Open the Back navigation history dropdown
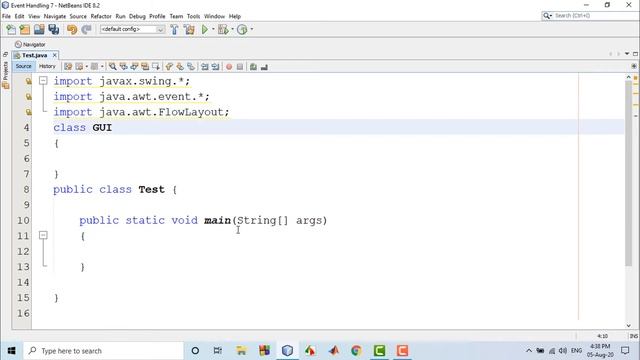Viewport: 640px width, 360px height. [x=87, y=67]
